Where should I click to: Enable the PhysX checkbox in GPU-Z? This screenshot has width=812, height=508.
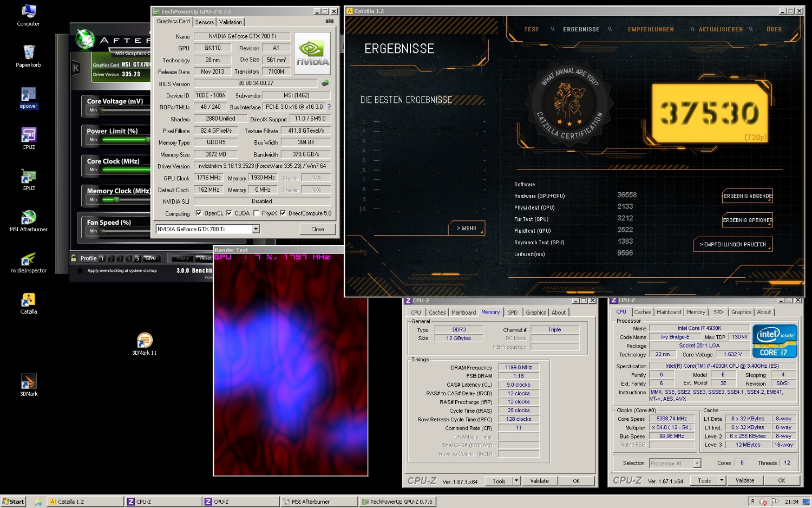click(x=256, y=213)
